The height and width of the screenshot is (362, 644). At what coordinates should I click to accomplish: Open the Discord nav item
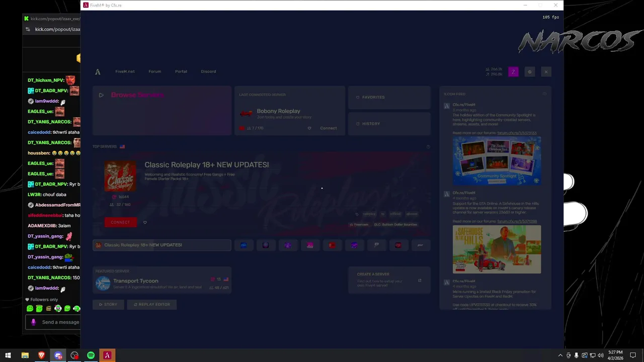[208, 71]
